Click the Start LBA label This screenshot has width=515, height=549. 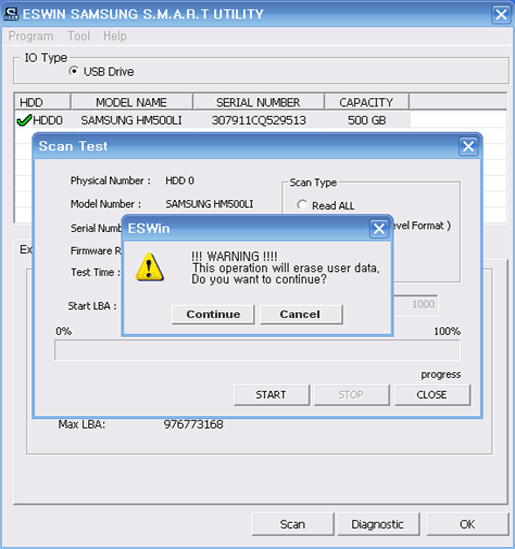click(x=92, y=306)
